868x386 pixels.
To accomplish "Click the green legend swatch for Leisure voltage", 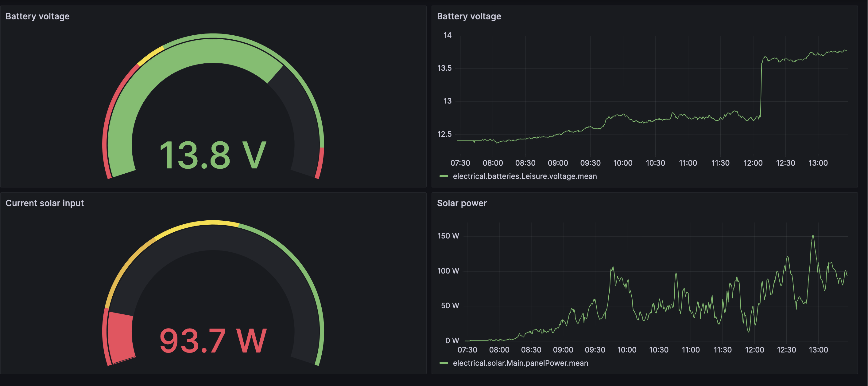I will pyautogui.click(x=444, y=176).
